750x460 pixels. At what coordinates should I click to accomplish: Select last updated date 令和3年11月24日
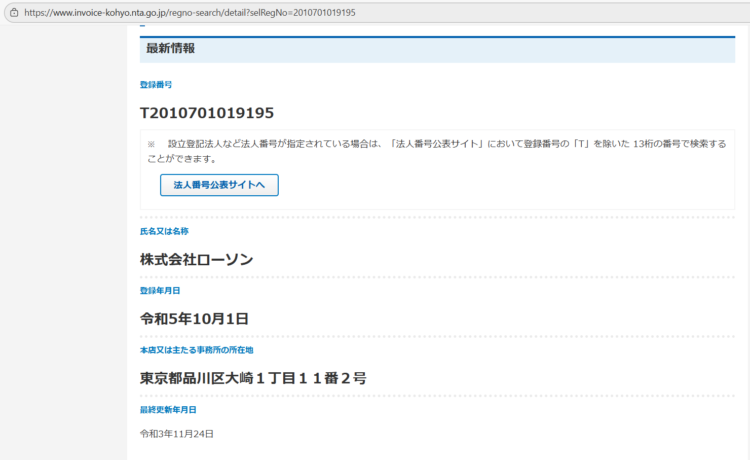[x=176, y=434]
